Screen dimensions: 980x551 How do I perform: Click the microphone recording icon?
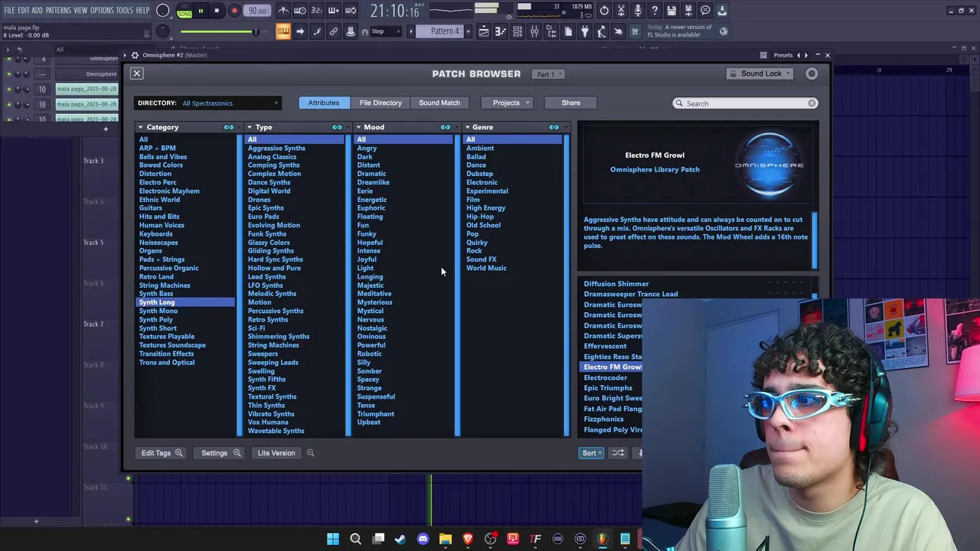(x=638, y=11)
